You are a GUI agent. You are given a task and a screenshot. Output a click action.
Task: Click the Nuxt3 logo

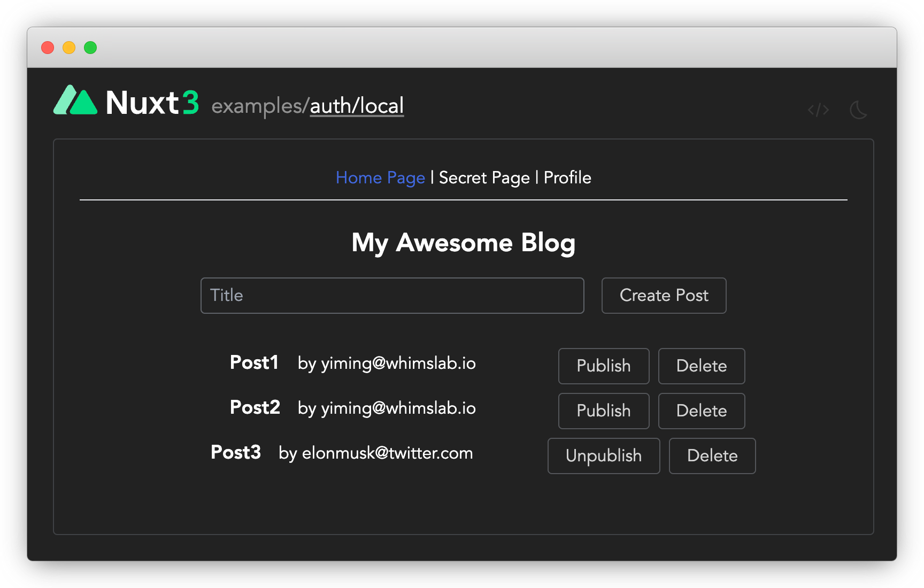pyautogui.click(x=126, y=102)
